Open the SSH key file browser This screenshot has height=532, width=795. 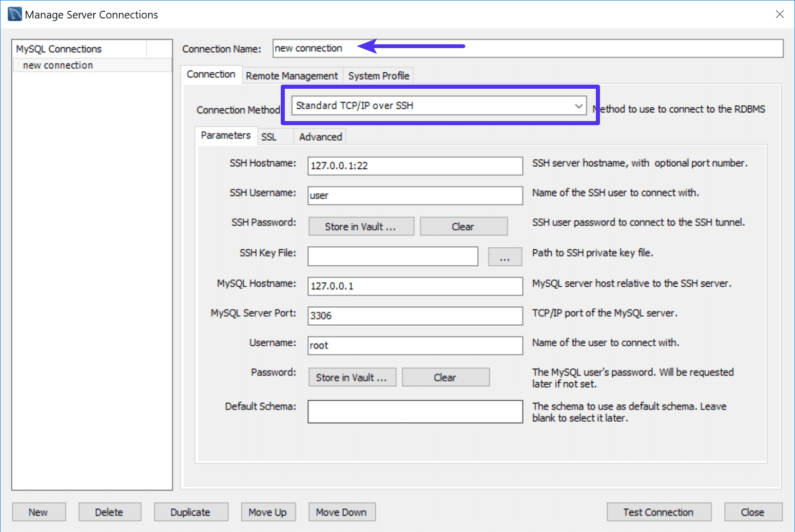(x=505, y=257)
